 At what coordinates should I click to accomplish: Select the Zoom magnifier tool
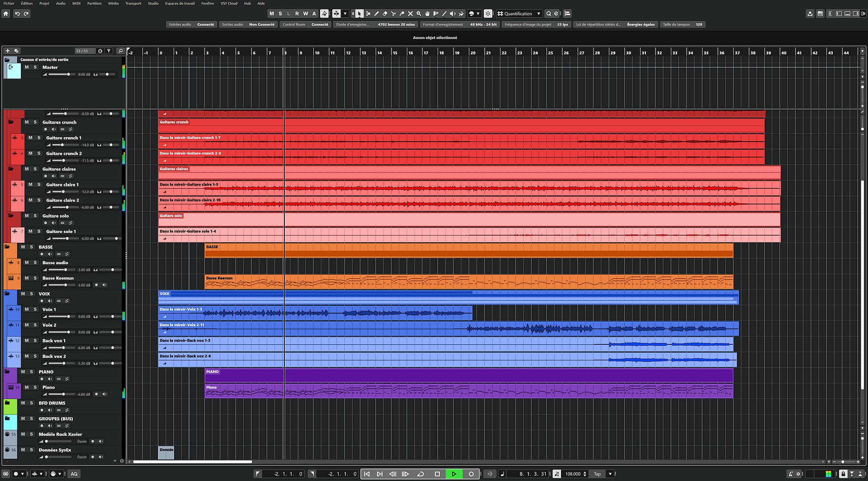click(419, 14)
